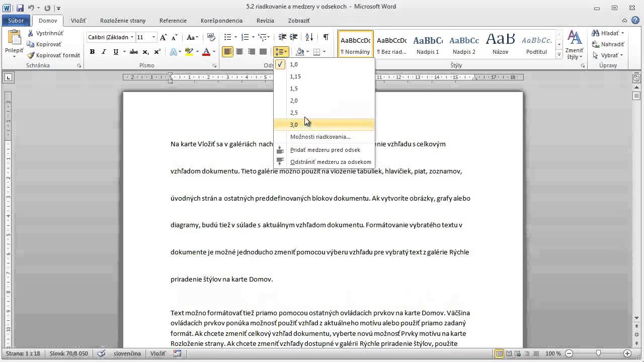This screenshot has width=644, height=362.
Task: Switch to Full Screen Reading view
Action: point(509,353)
